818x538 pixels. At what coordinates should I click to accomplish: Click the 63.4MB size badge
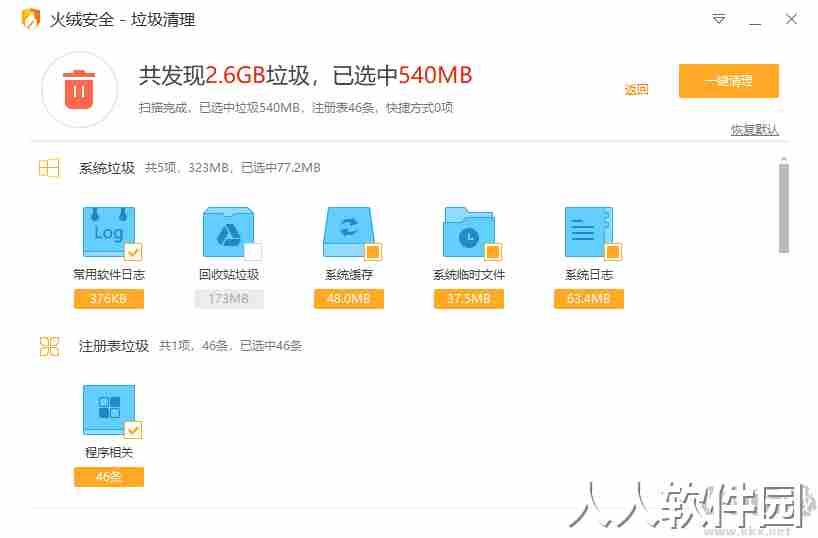tap(588, 299)
